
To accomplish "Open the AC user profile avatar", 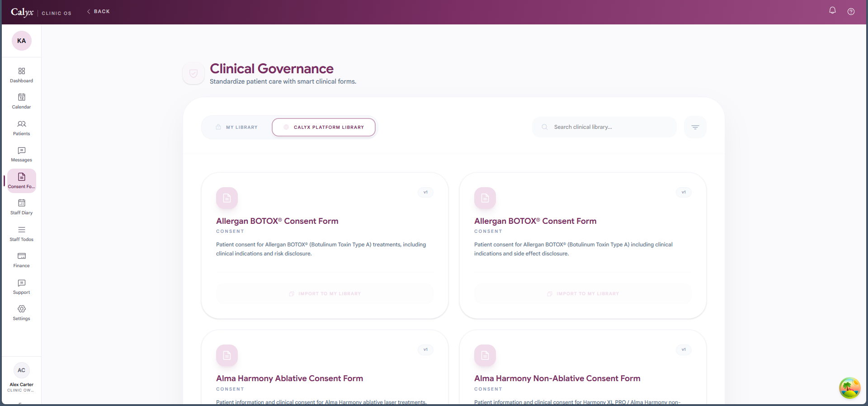I will pos(21,370).
